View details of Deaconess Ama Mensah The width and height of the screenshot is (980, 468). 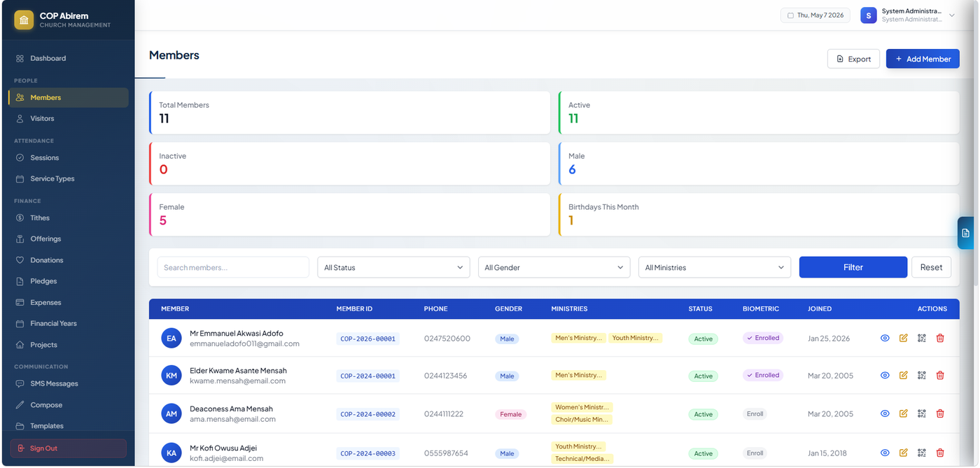[885, 413]
